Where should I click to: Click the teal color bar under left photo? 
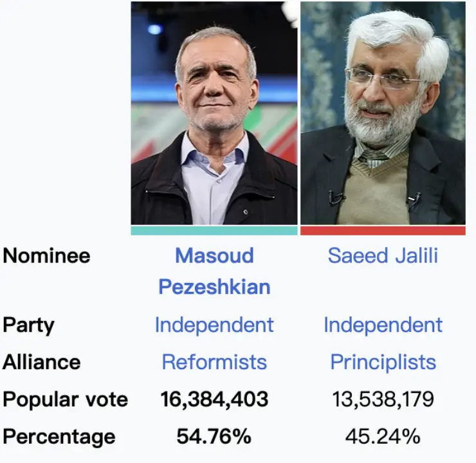214,230
